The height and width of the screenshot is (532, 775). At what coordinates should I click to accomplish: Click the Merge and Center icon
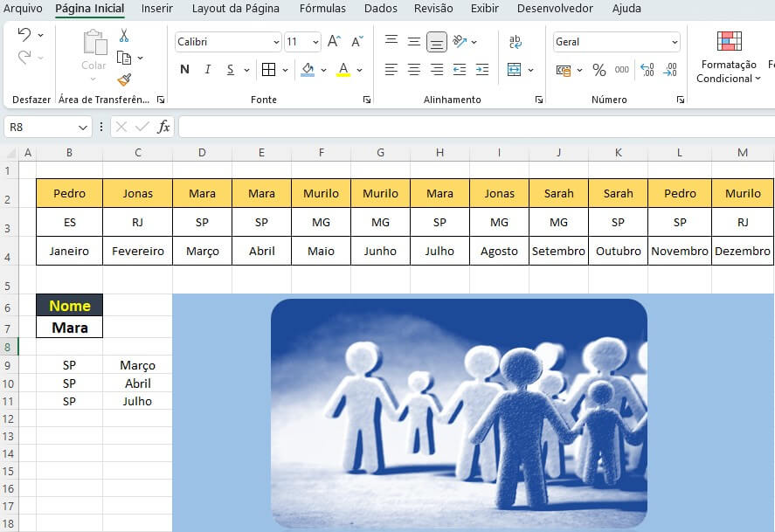(x=515, y=70)
